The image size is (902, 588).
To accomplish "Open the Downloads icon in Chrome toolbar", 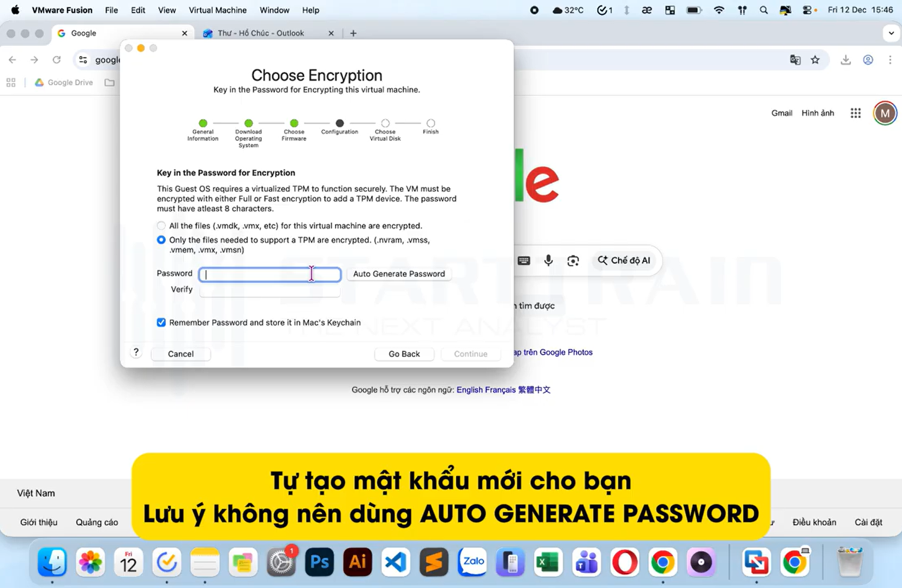I will (846, 60).
